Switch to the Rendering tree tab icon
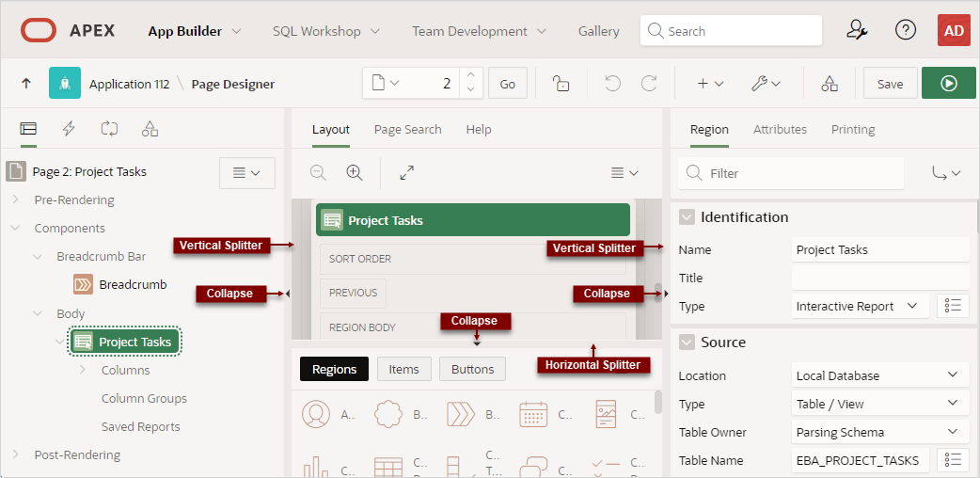The width and height of the screenshot is (980, 478). coord(28,129)
